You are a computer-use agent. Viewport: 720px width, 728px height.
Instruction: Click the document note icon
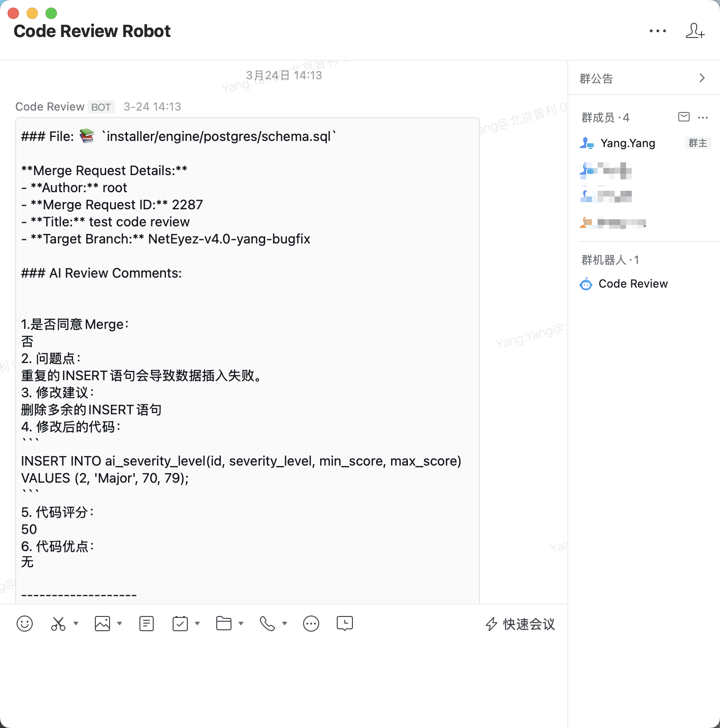(x=147, y=623)
